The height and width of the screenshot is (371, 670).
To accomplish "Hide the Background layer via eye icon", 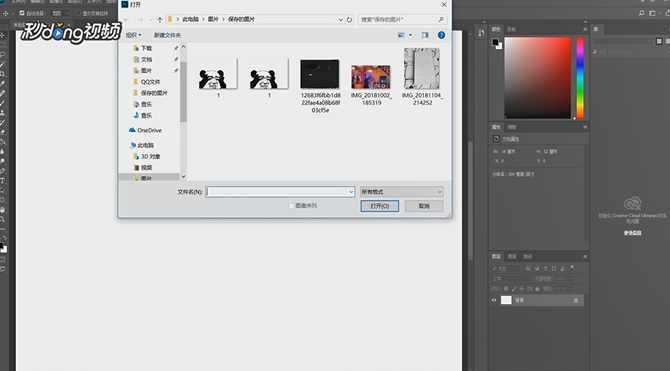I will click(494, 300).
